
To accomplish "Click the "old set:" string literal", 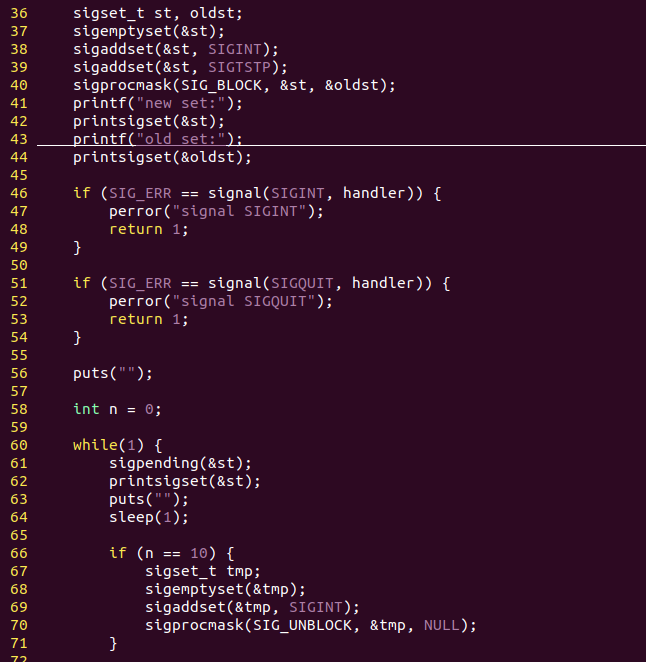I will pyautogui.click(x=186, y=139).
